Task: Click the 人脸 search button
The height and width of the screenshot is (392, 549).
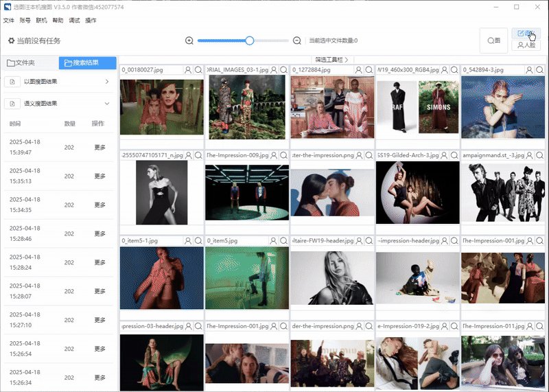Action: [x=526, y=45]
